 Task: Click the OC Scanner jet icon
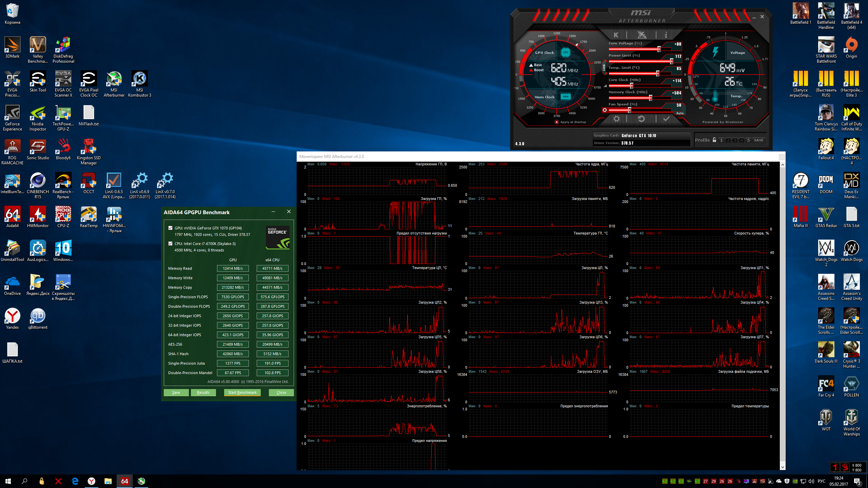coord(641,35)
